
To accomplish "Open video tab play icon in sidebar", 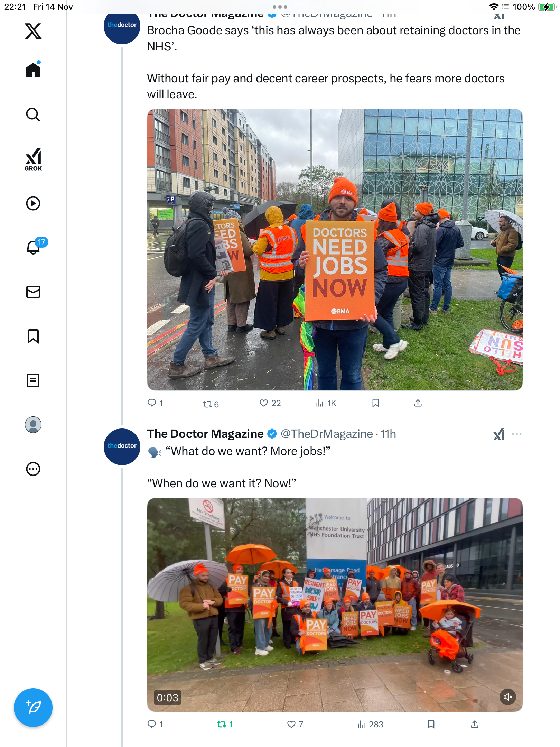I will [x=33, y=203].
